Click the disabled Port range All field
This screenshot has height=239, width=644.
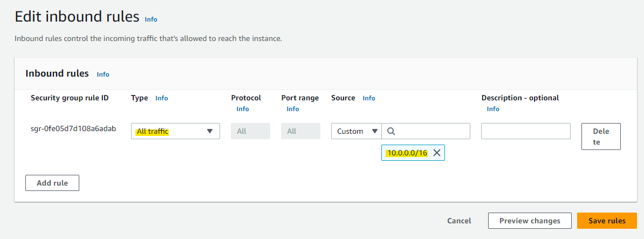point(300,131)
